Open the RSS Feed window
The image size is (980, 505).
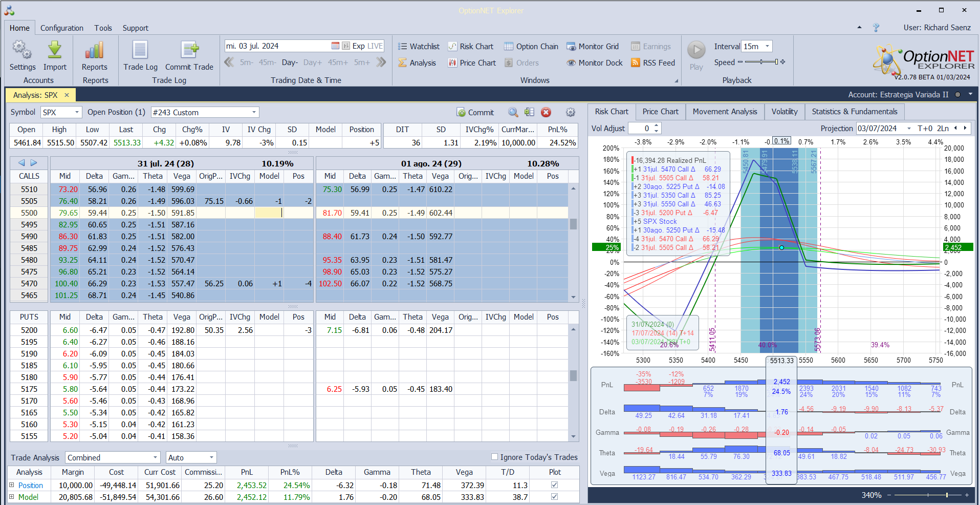653,63
